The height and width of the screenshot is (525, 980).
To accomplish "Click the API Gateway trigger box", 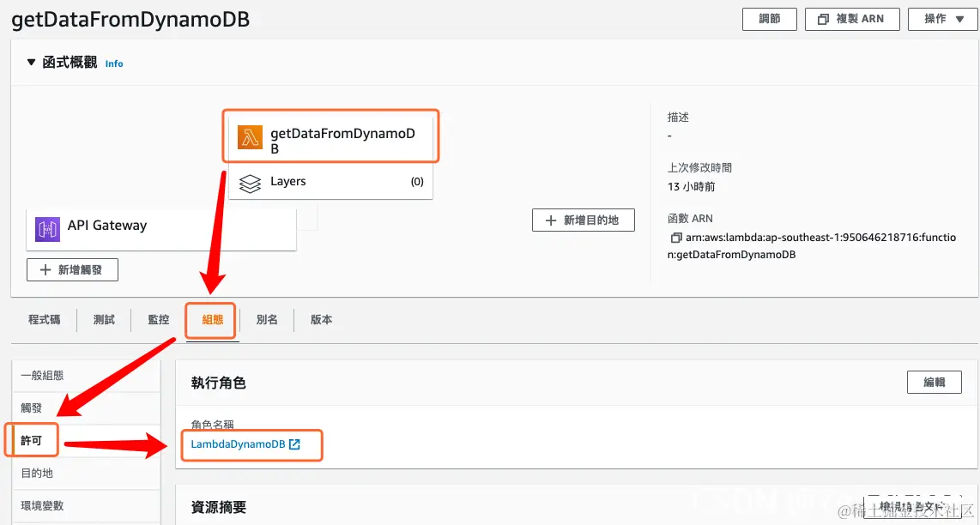I will click(x=161, y=229).
